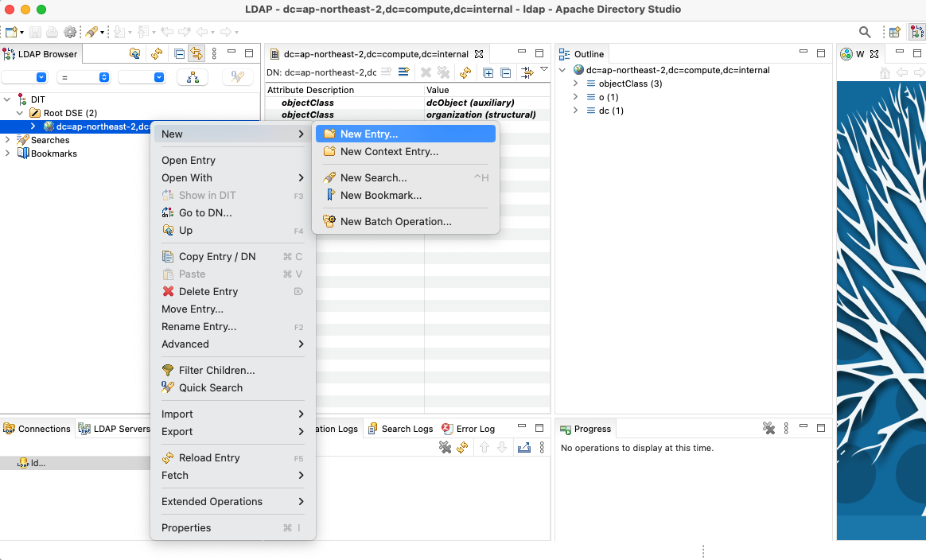This screenshot has width=926, height=560.
Task: Click the reload entry icon in entry editor
Action: click(x=465, y=72)
